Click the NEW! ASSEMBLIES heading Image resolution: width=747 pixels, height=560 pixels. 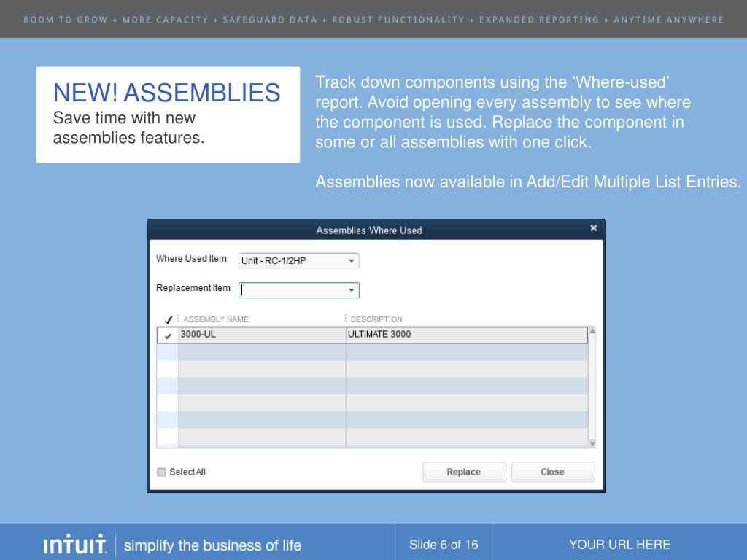[167, 93]
